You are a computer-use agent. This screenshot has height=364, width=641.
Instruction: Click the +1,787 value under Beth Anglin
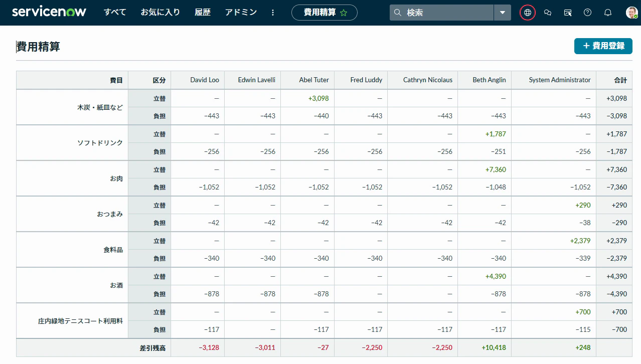point(496,134)
